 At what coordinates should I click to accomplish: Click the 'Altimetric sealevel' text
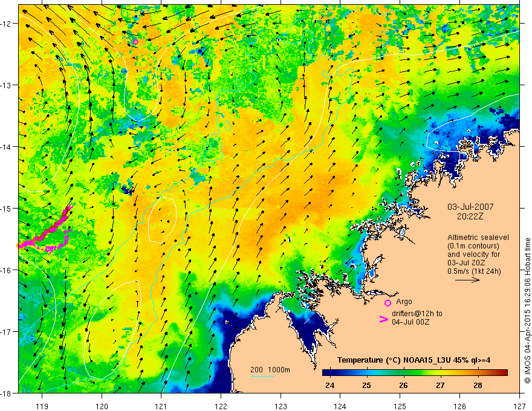click(478, 238)
